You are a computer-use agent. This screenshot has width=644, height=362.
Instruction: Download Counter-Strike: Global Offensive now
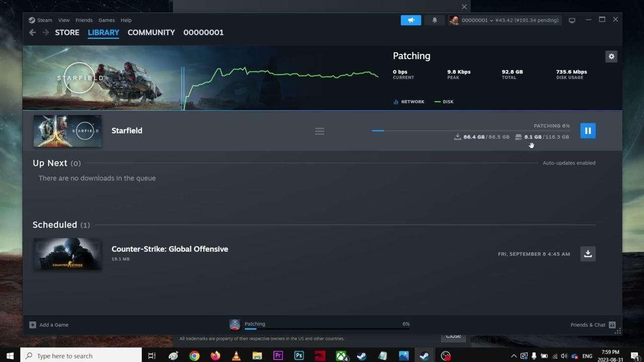coord(588,254)
